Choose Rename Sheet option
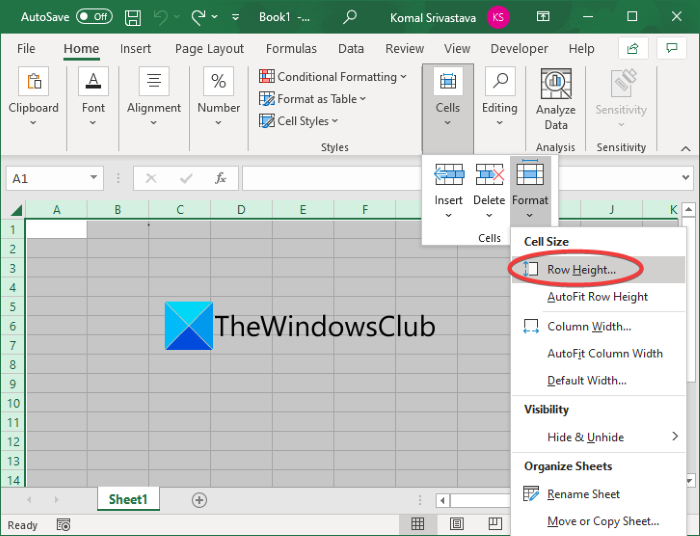This screenshot has width=700, height=536. 598,494
